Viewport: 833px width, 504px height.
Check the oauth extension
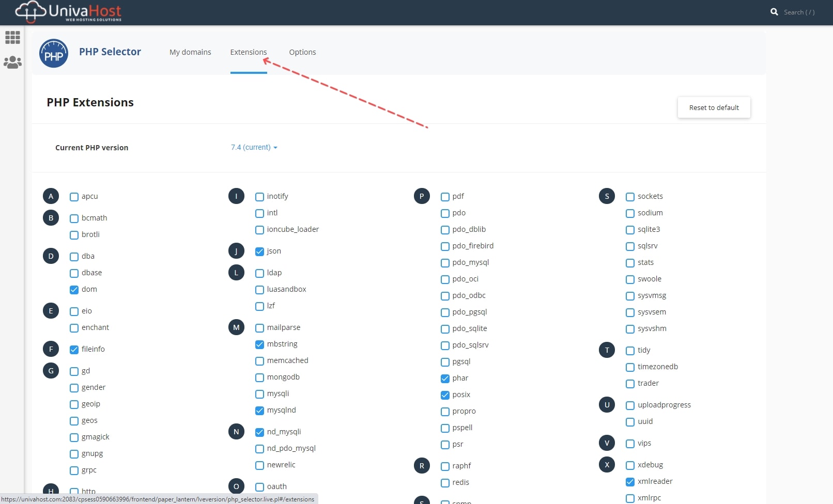259,487
